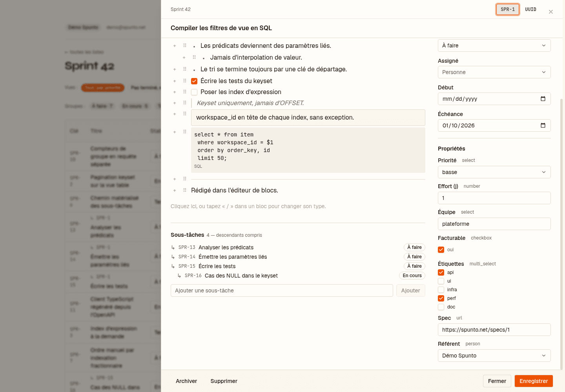Viewport: 565px width, 392px height.
Task: Click the drag handle beside "Jamais d'interpolation de valeur"
Action: click(194, 57)
